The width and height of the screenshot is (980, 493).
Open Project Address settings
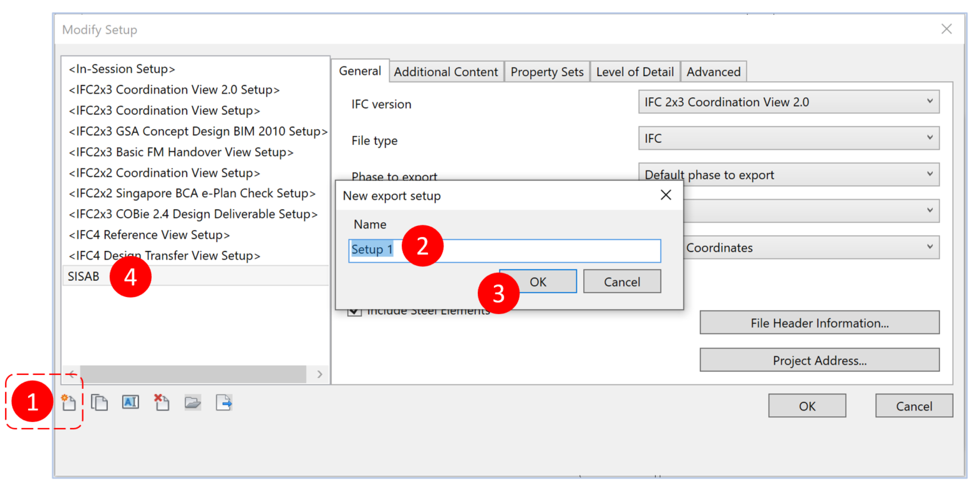pyautogui.click(x=820, y=360)
